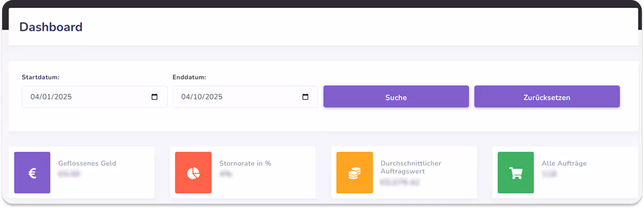644x208 pixels.
Task: Click the Zurücksetzen button
Action: pos(547,97)
